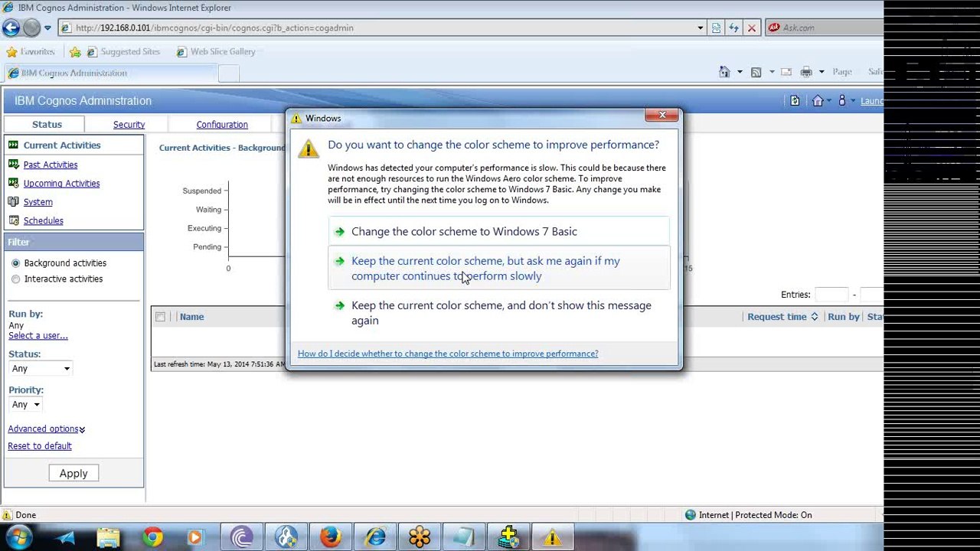This screenshot has width=980, height=551.
Task: Choose Change the color scheme to Windows 7 Basic
Action: click(x=499, y=232)
